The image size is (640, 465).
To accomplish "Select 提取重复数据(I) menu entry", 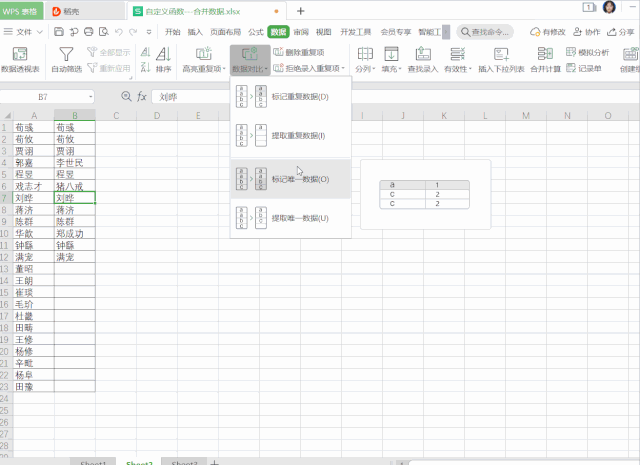I will point(291,136).
